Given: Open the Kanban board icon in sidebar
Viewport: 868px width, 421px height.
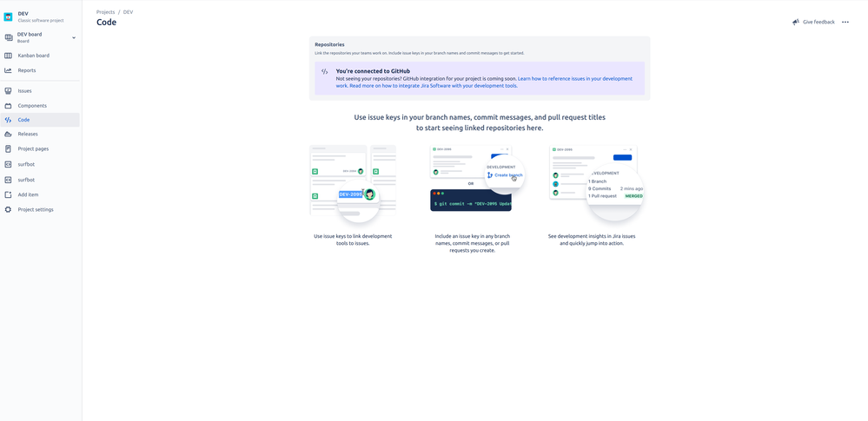Looking at the screenshot, I should click(8, 56).
